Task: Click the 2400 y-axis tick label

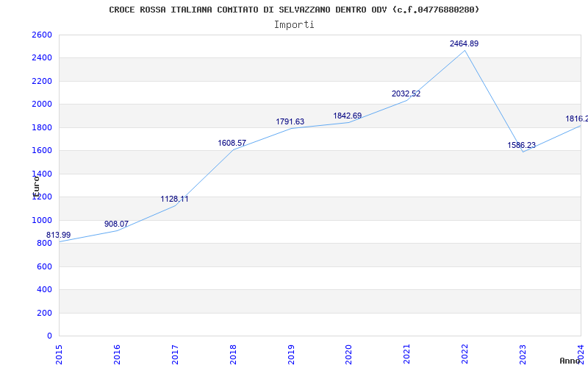Action: [42, 58]
